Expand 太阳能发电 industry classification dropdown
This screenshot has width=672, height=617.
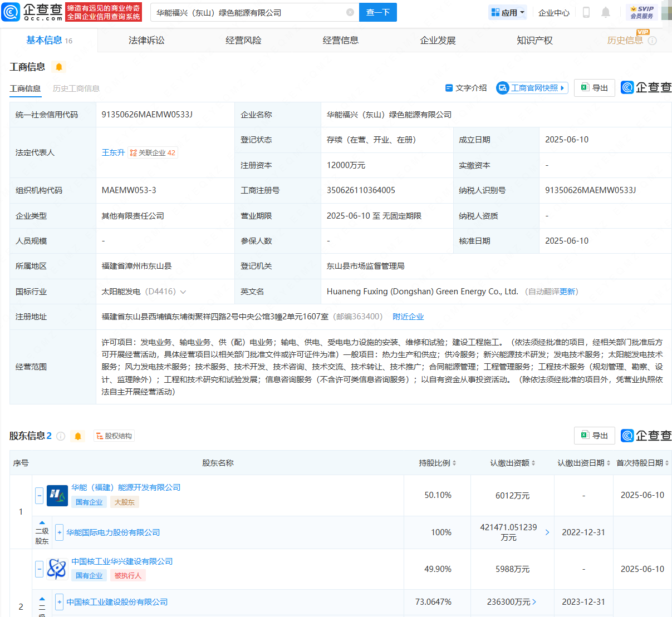click(x=183, y=292)
